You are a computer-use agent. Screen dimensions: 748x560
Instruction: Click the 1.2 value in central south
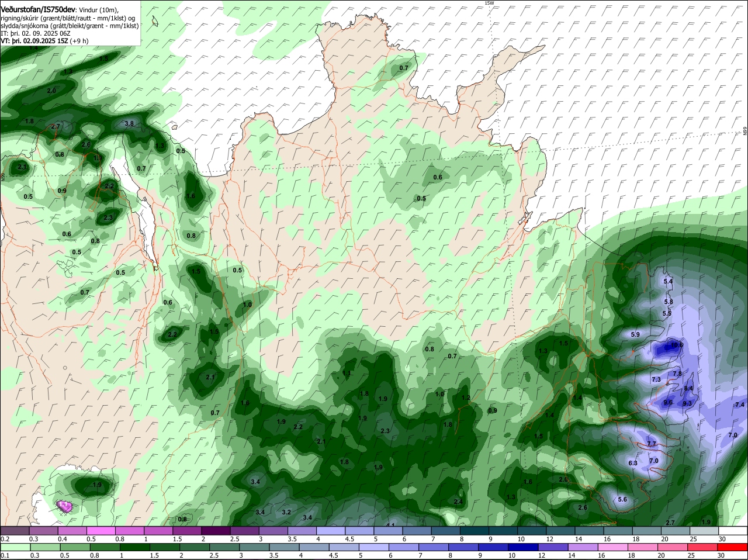(x=466, y=397)
